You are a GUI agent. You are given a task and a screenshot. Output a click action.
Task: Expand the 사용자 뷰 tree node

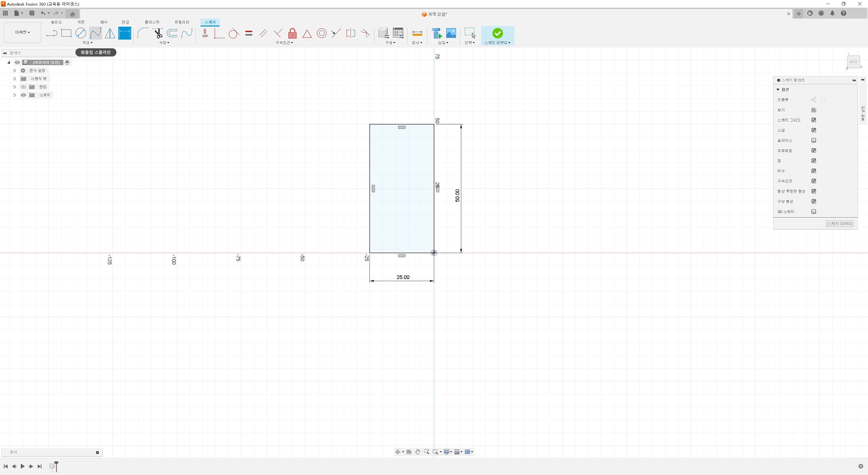point(14,79)
